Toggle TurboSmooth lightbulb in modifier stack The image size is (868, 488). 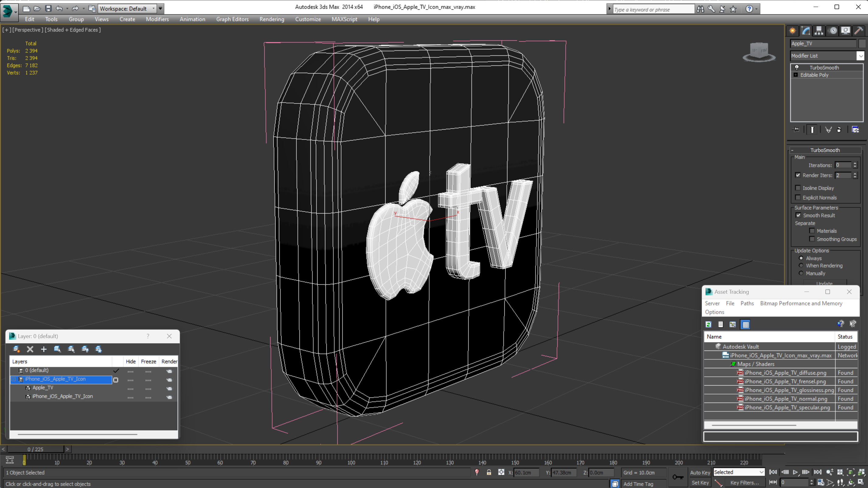pyautogui.click(x=797, y=67)
